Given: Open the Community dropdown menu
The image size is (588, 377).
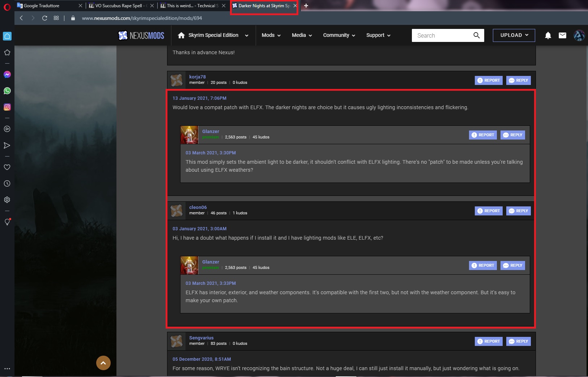Looking at the screenshot, I should [339, 35].
